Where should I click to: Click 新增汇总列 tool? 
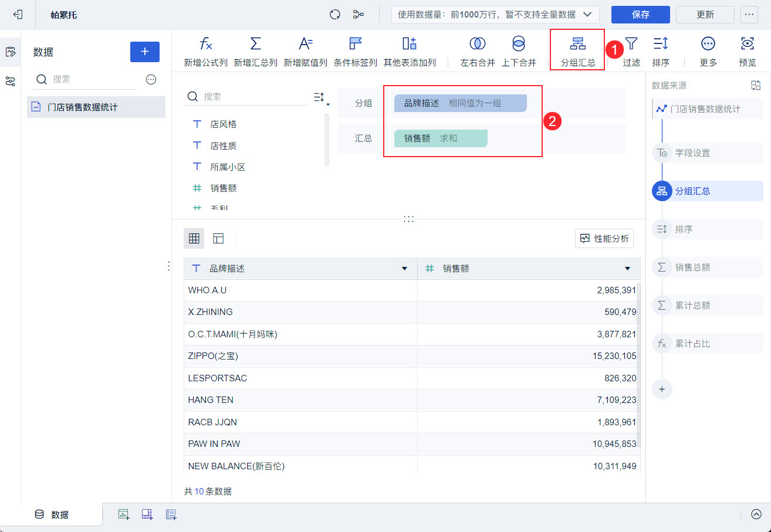point(256,52)
